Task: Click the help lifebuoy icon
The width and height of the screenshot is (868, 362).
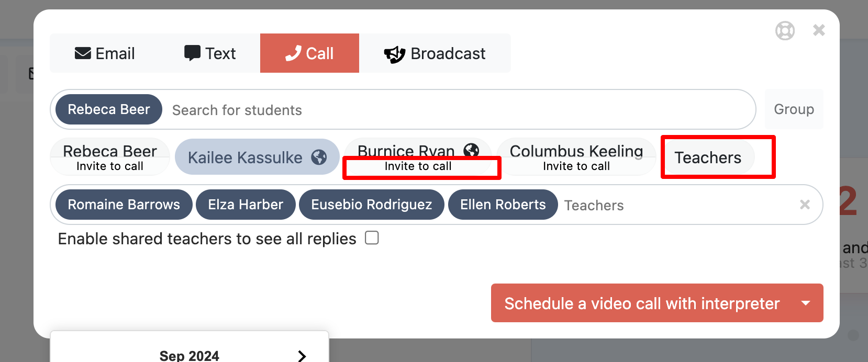Action: click(785, 31)
